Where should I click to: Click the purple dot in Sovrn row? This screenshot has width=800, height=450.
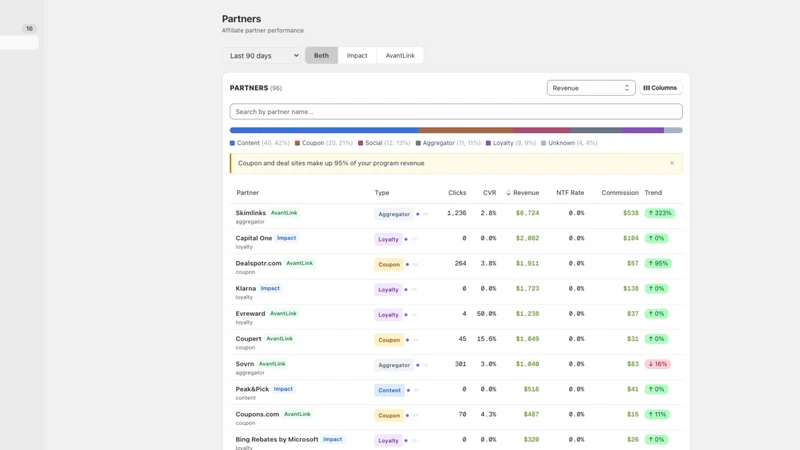tap(418, 365)
